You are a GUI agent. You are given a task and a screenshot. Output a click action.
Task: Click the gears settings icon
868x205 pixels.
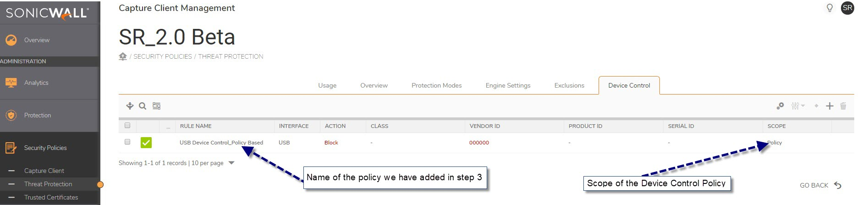click(780, 106)
